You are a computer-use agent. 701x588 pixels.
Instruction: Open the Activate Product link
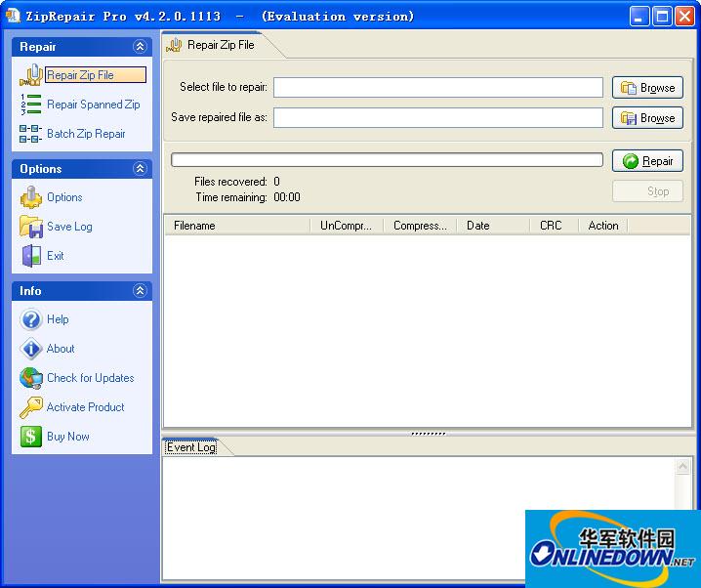click(x=86, y=407)
